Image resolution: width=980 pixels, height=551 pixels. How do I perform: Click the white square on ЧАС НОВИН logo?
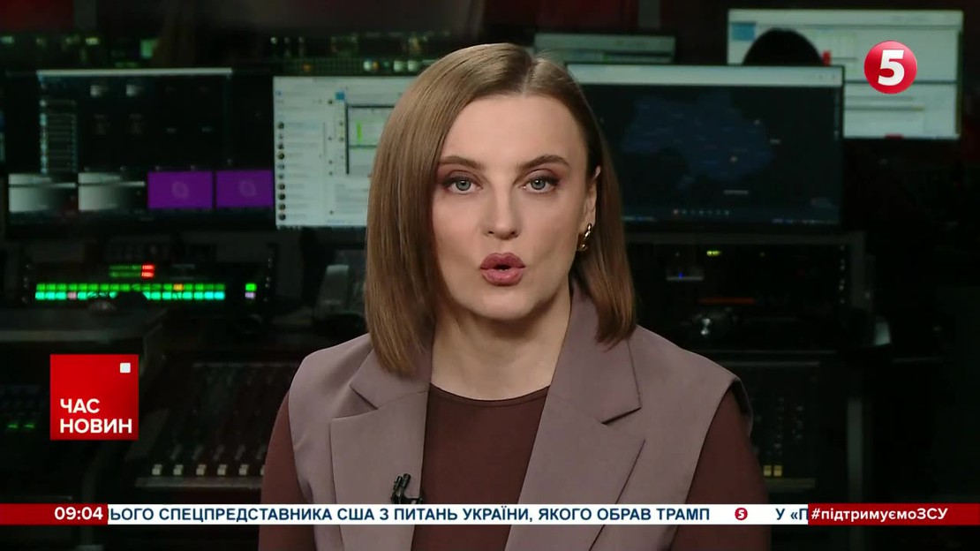pos(124,367)
